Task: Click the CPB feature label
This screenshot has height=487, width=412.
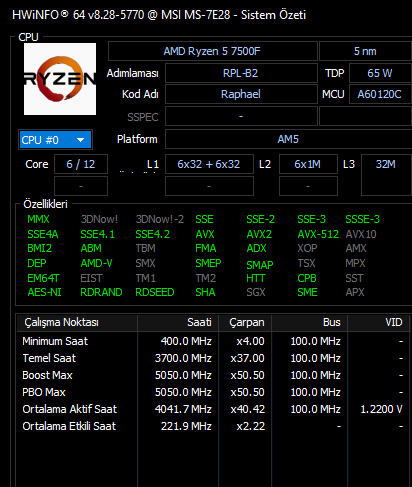Action: 307,278
